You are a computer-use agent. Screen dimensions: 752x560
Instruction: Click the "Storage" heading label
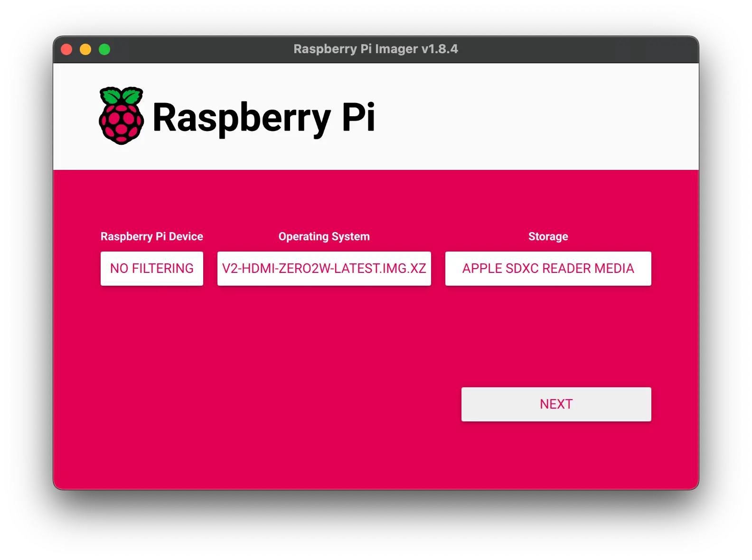548,236
